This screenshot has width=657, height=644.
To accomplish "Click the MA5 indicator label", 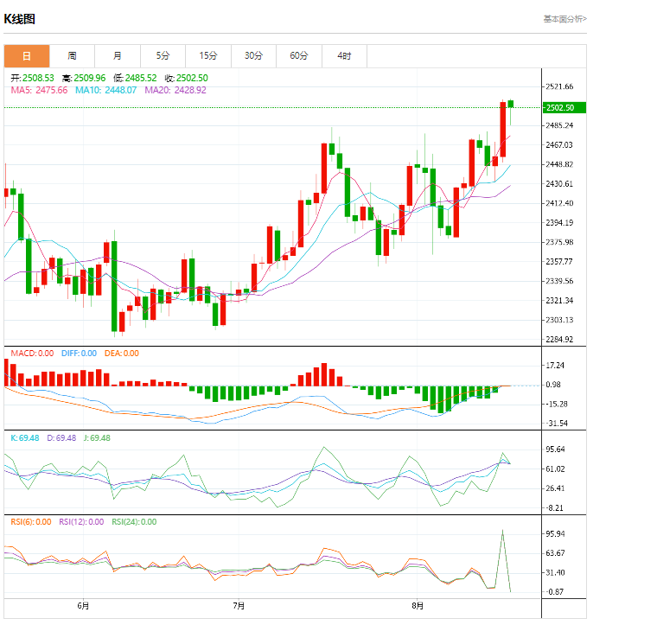I will pyautogui.click(x=39, y=90).
